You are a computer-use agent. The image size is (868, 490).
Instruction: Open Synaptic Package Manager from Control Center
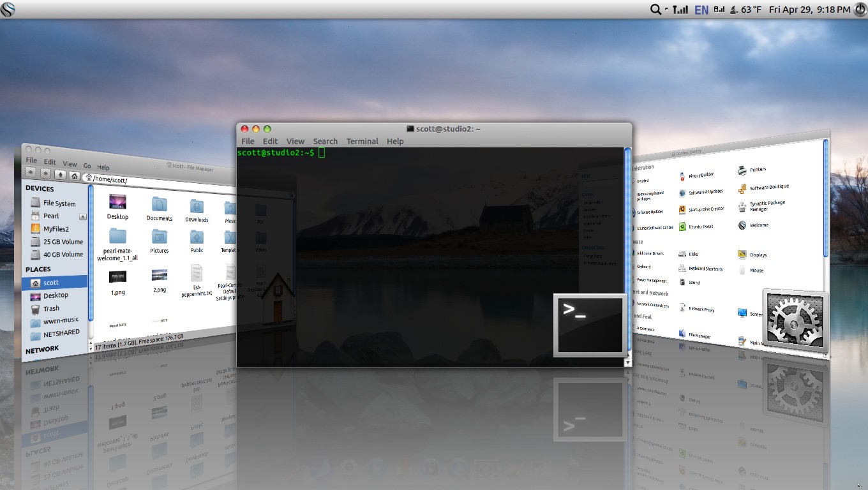coord(767,206)
